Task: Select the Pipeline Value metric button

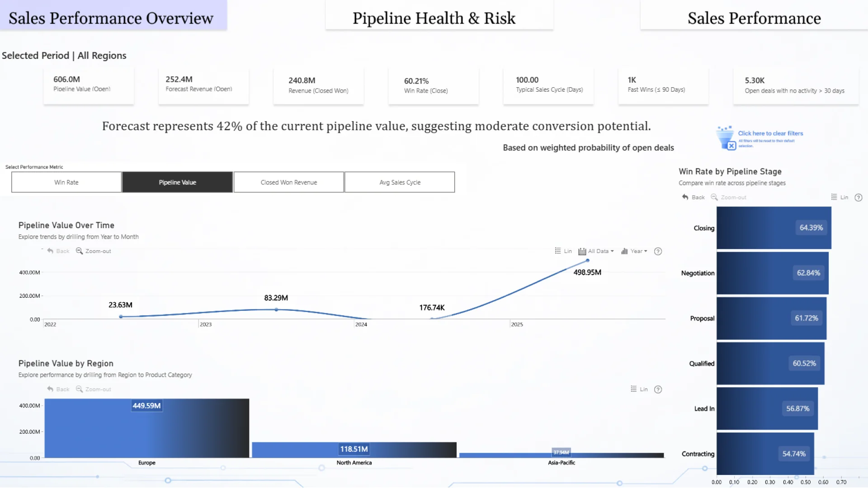Action: [x=177, y=182]
